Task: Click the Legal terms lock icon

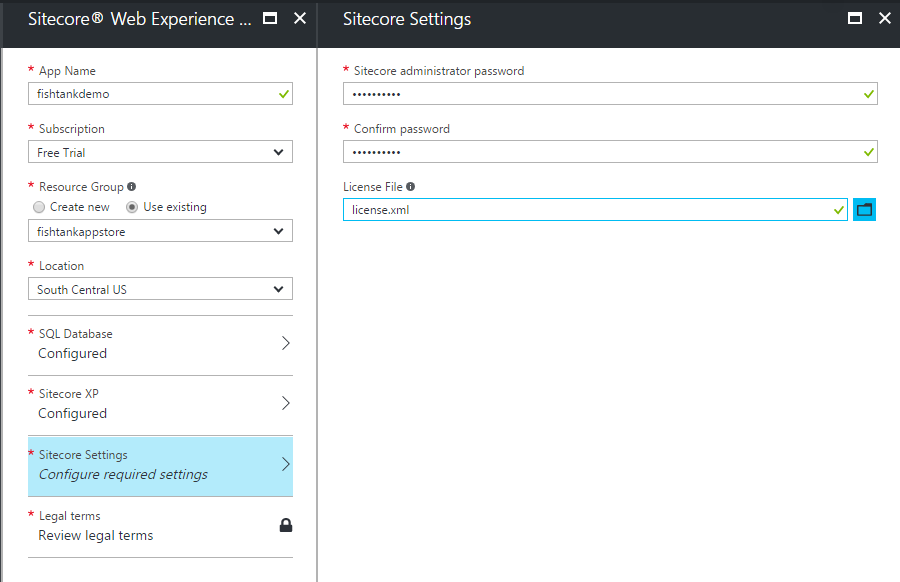Action: pos(286,525)
